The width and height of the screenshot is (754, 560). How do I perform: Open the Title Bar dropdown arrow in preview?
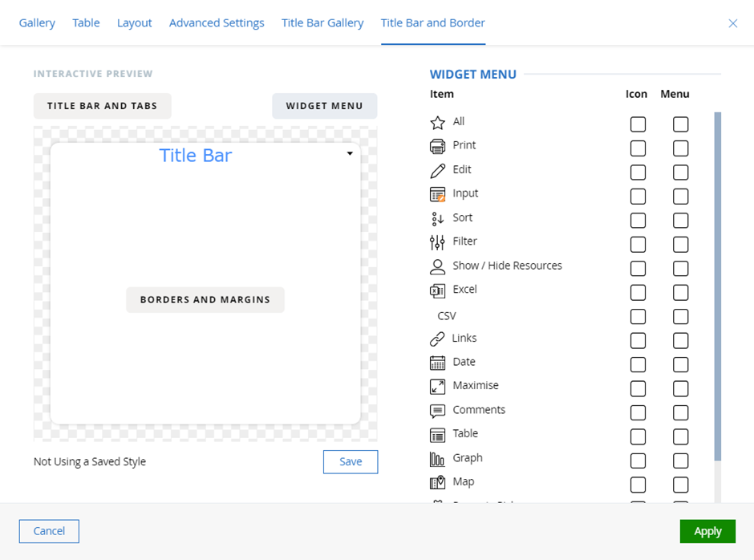[x=350, y=154]
